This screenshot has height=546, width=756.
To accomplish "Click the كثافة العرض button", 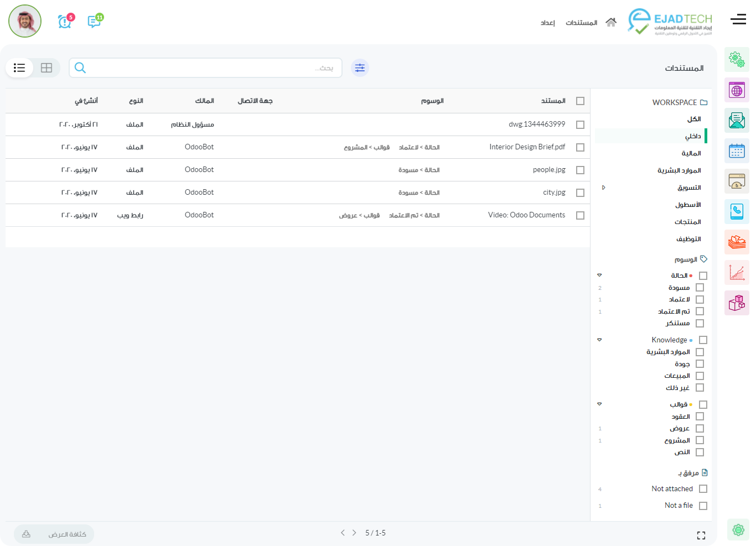I will (54, 534).
